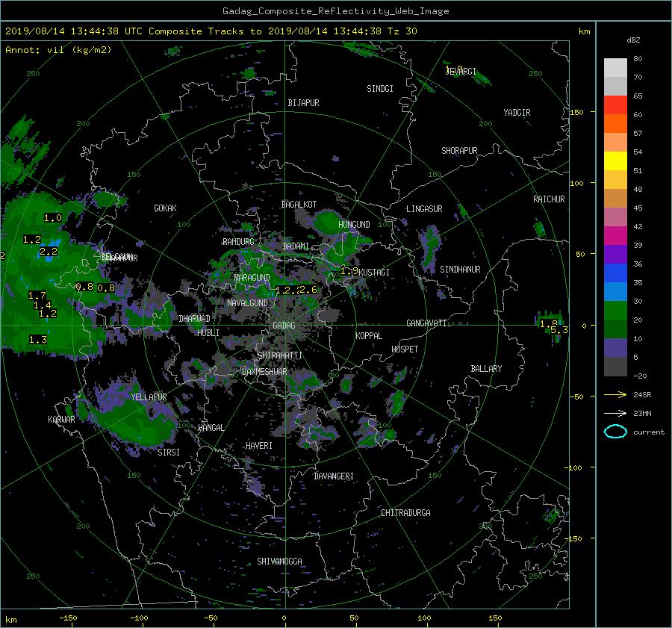Image resolution: width=672 pixels, height=628 pixels.
Task: Select the HUBLI city label
Action: (208, 332)
